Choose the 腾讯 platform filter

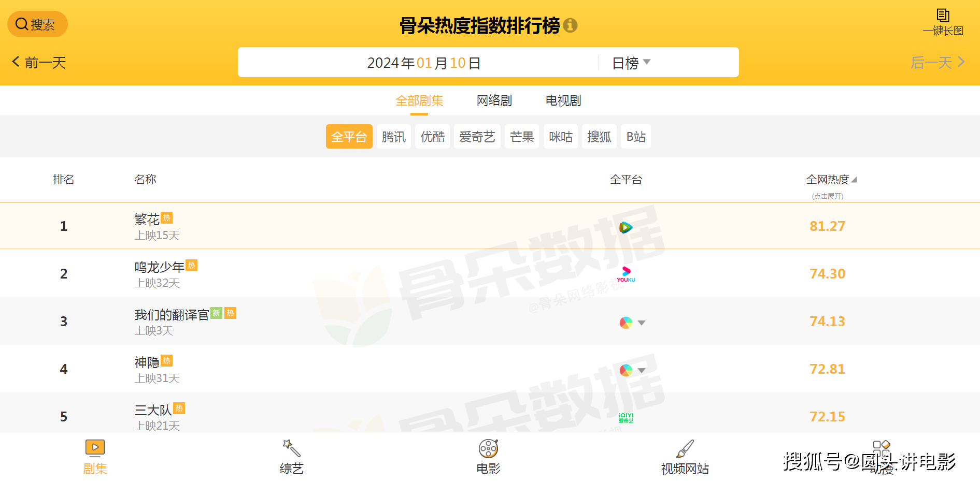coord(394,137)
